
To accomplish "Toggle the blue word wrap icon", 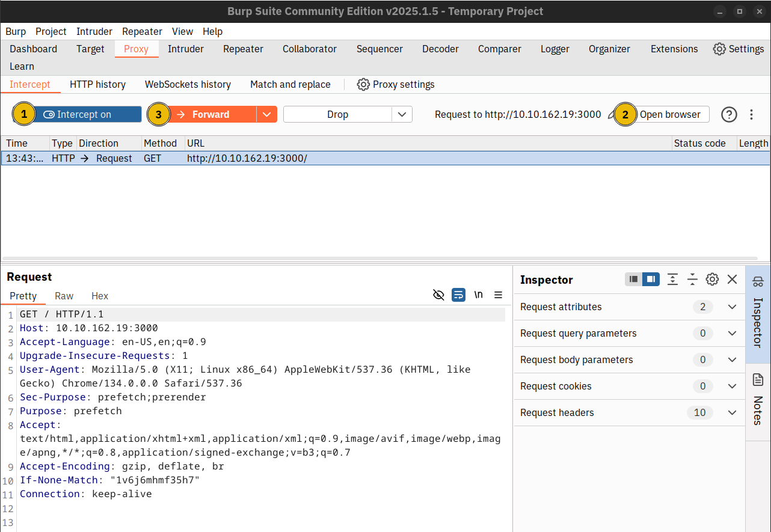I will point(458,295).
